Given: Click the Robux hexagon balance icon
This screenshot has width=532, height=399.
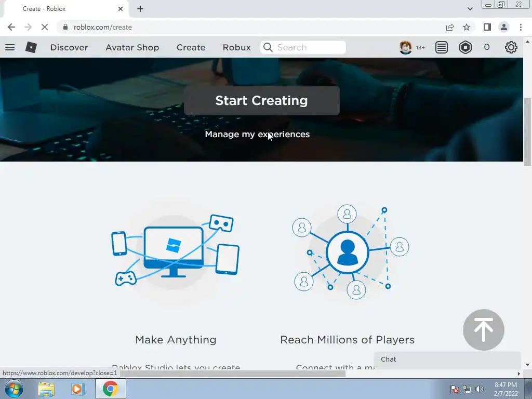Looking at the screenshot, I should [x=465, y=47].
